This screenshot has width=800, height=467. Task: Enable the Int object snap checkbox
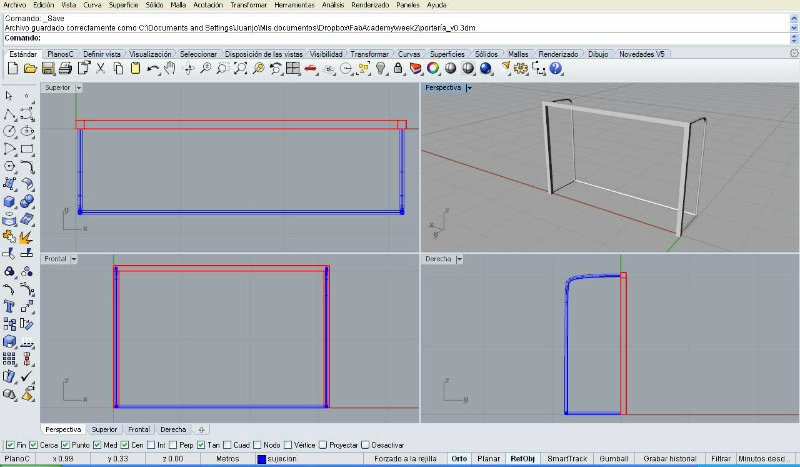coord(151,445)
